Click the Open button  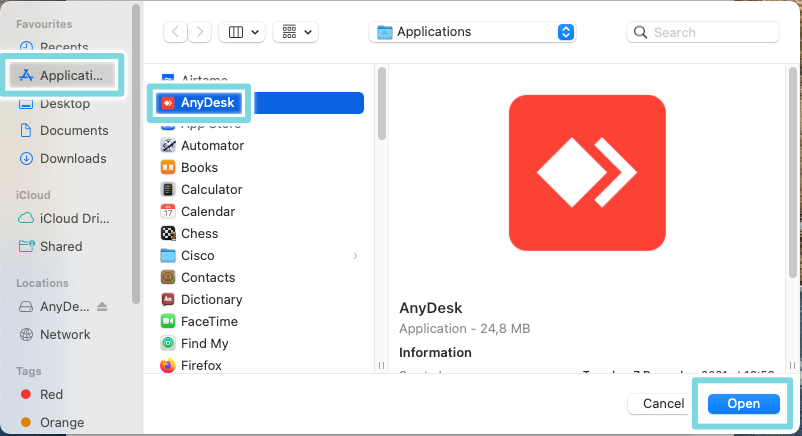(x=744, y=404)
